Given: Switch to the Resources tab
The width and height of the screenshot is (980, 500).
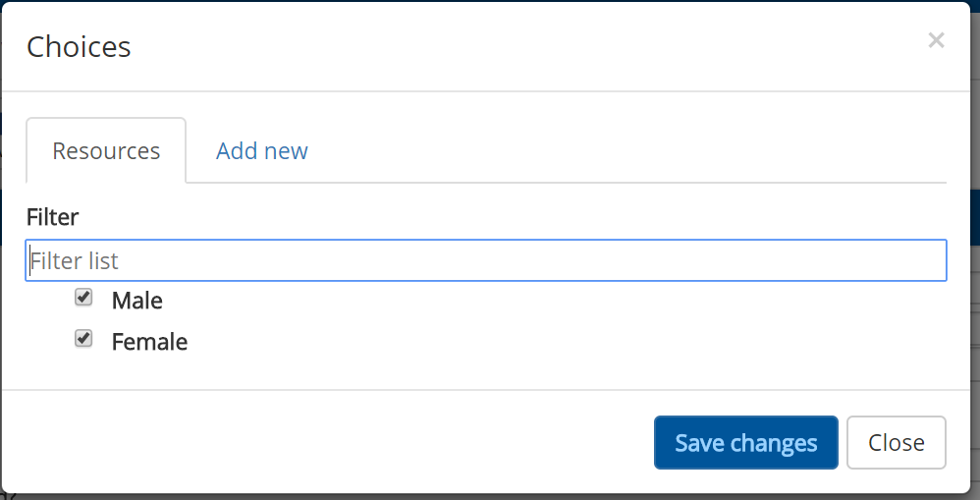Looking at the screenshot, I should tap(106, 151).
